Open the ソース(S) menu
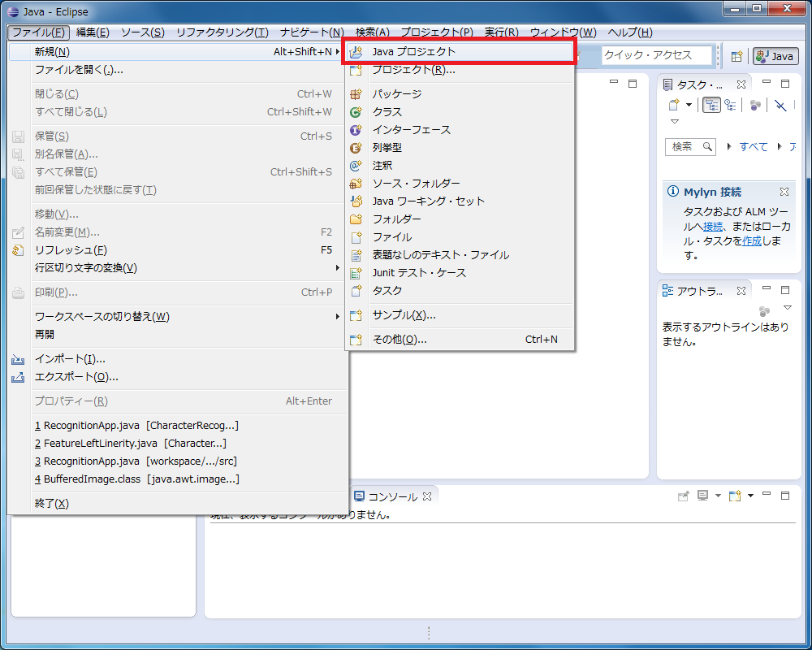 pos(143,32)
